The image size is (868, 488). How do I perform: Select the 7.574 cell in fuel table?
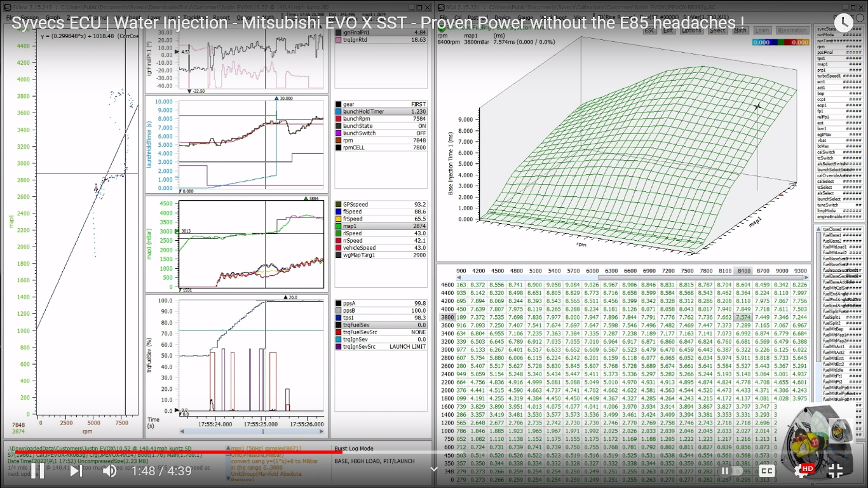(x=743, y=317)
